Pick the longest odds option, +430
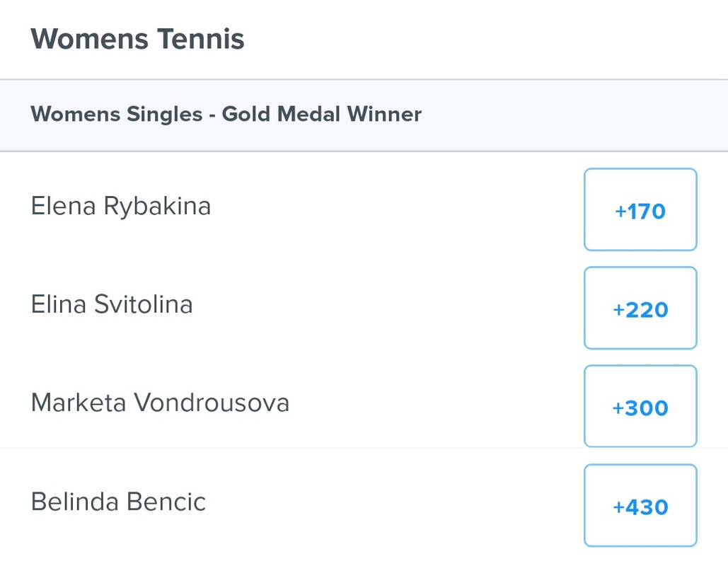Image resolution: width=728 pixels, height=566 pixels. [x=640, y=505]
